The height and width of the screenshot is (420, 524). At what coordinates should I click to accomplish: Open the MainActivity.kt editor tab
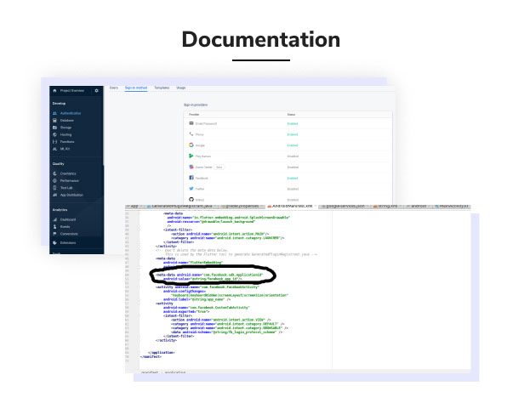(453, 206)
